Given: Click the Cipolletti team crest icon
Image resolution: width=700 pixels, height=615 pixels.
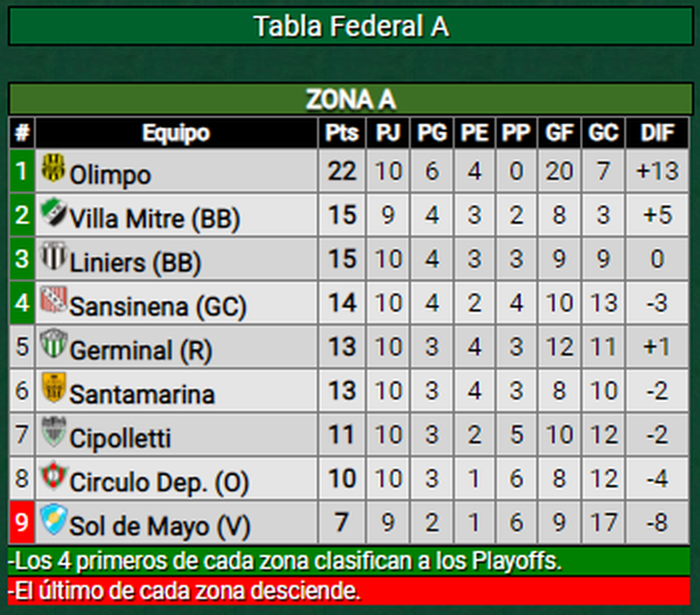Looking at the screenshot, I should (54, 432).
